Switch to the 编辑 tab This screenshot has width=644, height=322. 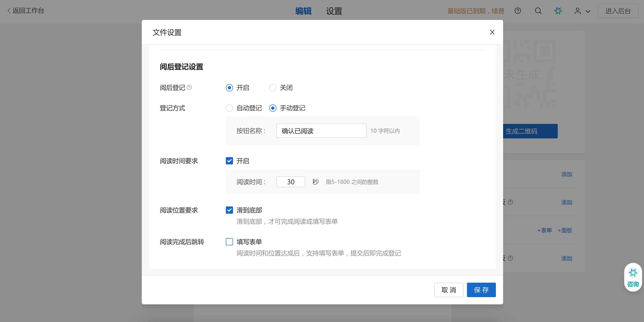303,11
